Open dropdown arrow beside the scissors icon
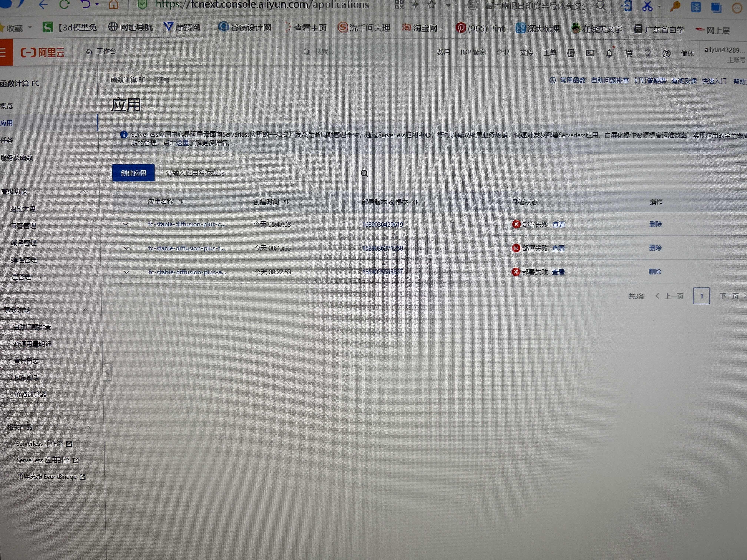The width and height of the screenshot is (747, 560). [x=659, y=6]
